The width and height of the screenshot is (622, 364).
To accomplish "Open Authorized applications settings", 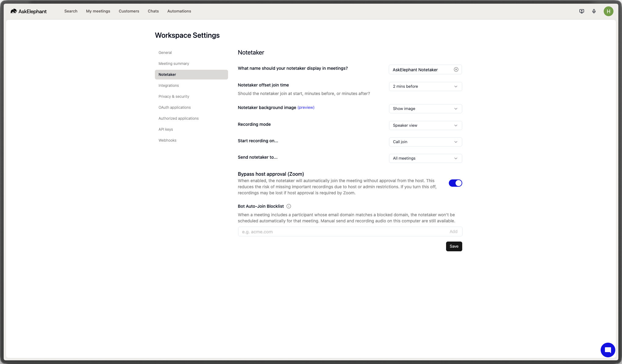I will (x=191, y=118).
